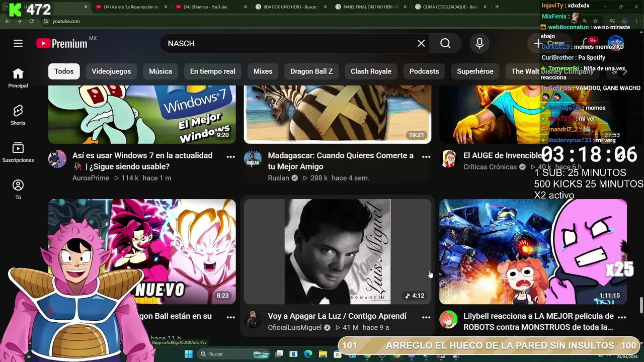The height and width of the screenshot is (362, 644).
Task: Open options menu for Windows 7 video
Action: coord(230,156)
